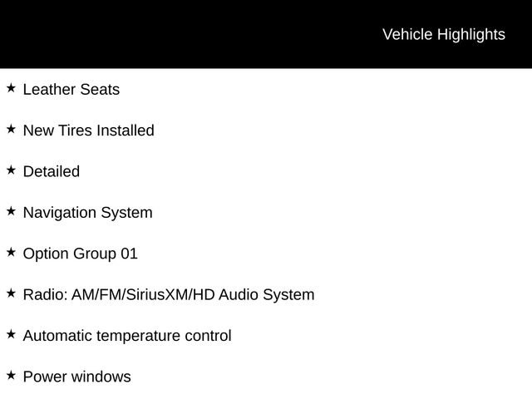Select the Leather Seats highlight text
The width and height of the screenshot is (532, 399).
71,90
